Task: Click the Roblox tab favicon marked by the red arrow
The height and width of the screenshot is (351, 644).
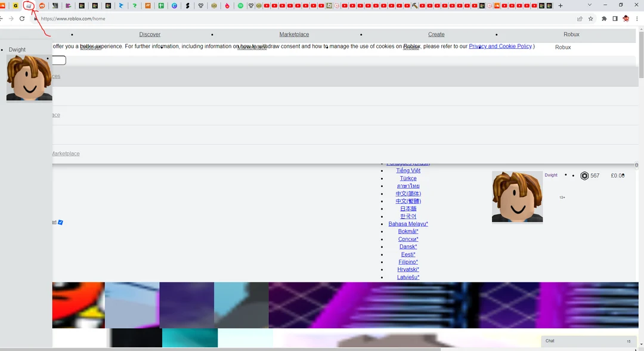Action: click(x=28, y=5)
